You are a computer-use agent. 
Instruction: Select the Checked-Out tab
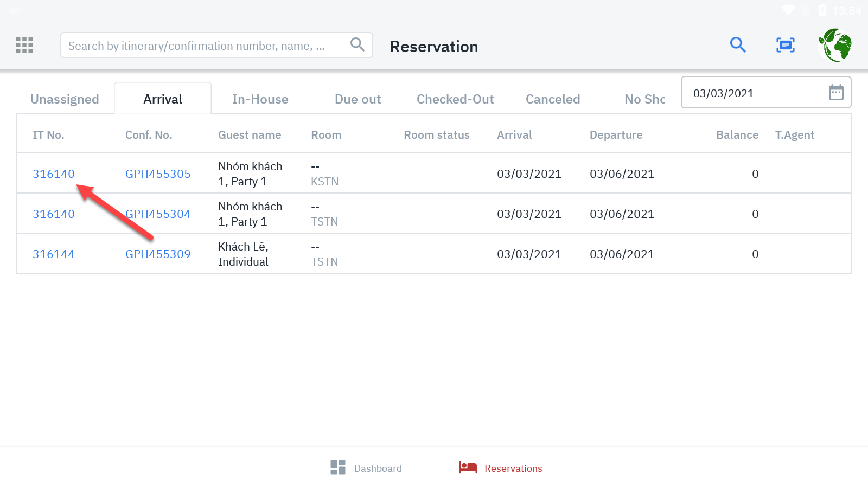(x=455, y=99)
